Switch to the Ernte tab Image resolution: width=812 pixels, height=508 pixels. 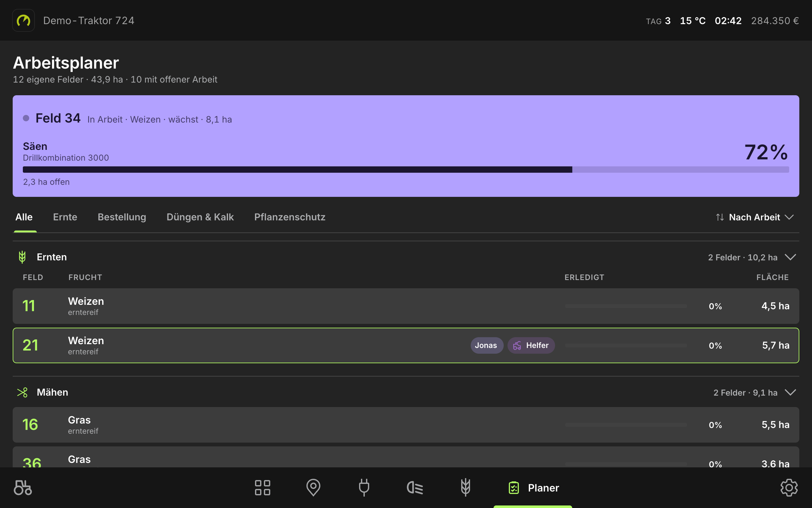[x=65, y=217]
